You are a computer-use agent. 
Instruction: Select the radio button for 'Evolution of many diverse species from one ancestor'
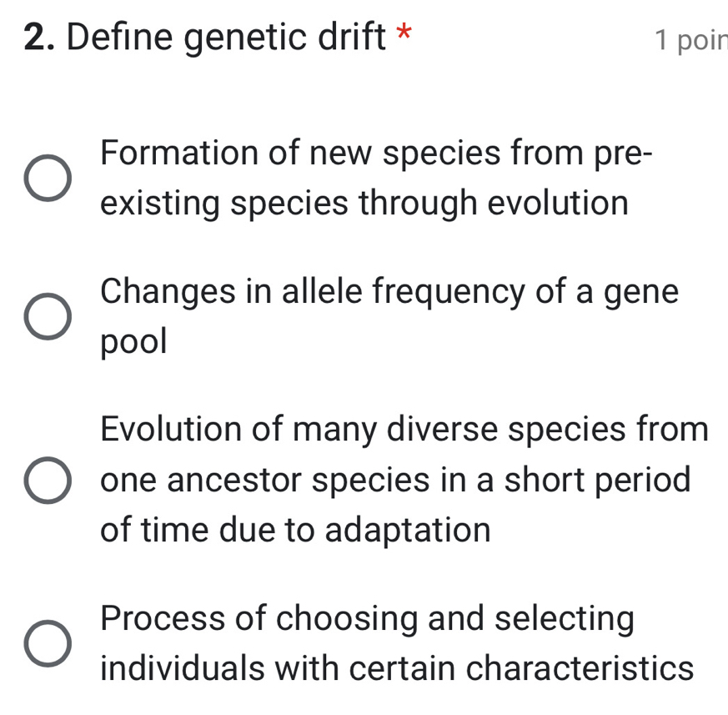tap(48, 479)
